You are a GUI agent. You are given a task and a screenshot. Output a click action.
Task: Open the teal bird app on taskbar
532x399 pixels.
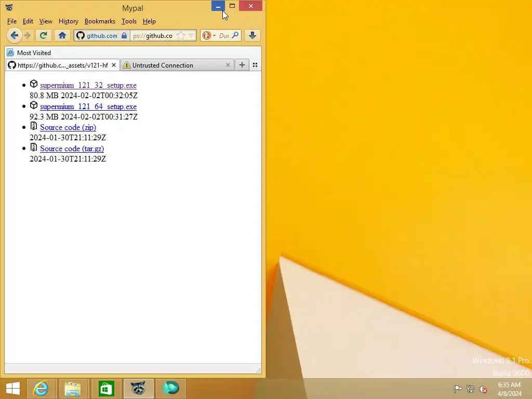[x=170, y=389]
